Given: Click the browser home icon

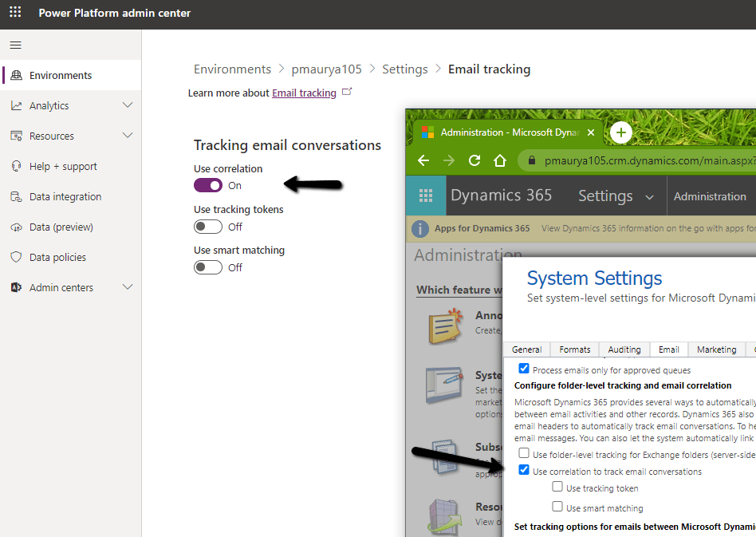Looking at the screenshot, I should point(500,160).
